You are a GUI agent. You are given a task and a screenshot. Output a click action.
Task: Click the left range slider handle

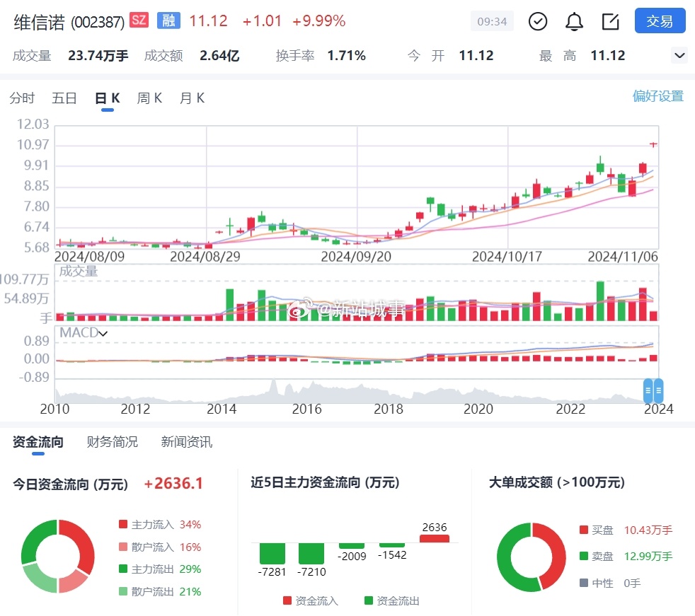point(648,390)
